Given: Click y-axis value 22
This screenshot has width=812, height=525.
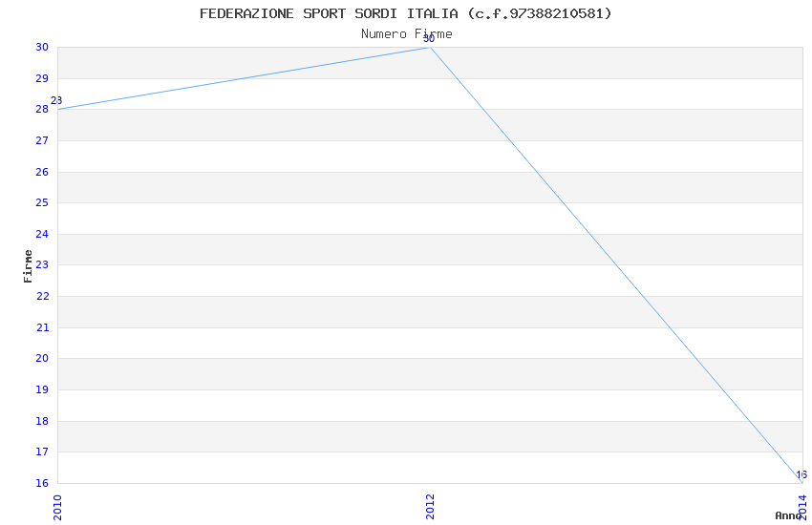Looking at the screenshot, I should coord(42,296).
